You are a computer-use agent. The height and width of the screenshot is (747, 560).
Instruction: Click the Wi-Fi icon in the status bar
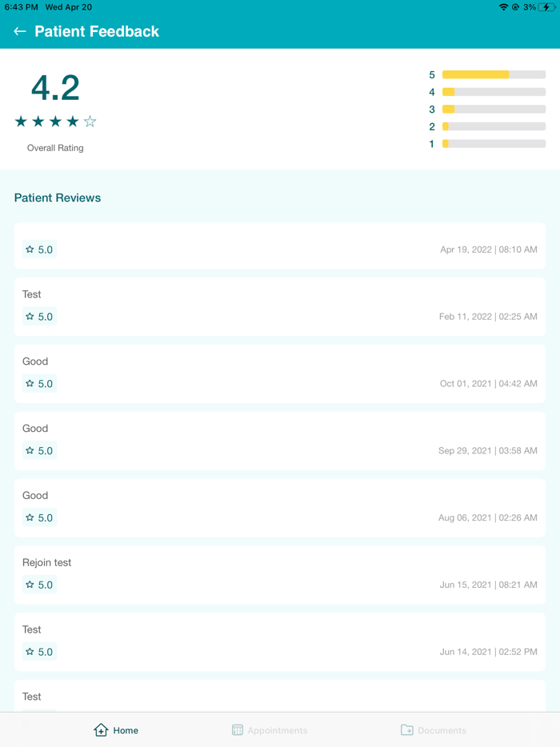(x=504, y=6)
